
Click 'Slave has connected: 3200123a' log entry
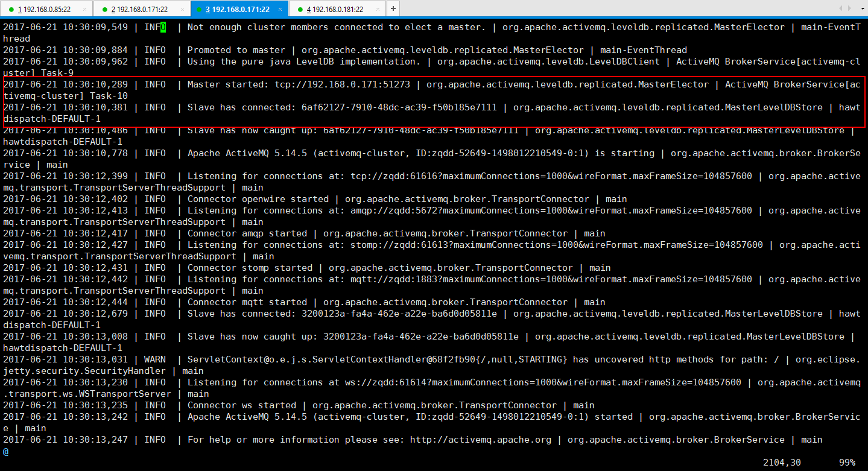pyautogui.click(x=342, y=314)
